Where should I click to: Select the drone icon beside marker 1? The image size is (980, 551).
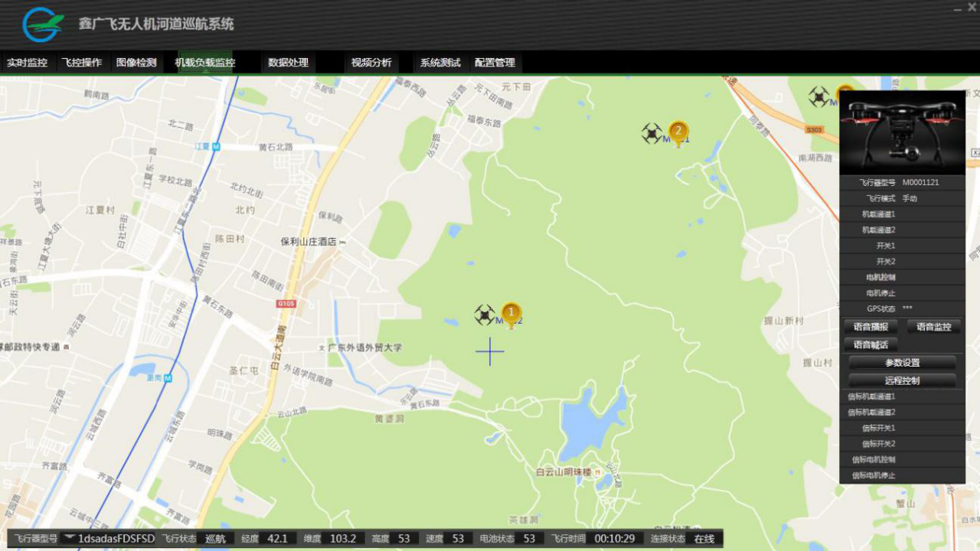click(x=485, y=315)
